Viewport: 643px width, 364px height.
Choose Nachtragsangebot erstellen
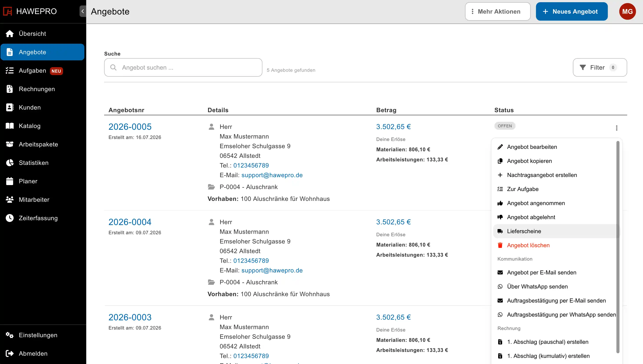(556, 175)
